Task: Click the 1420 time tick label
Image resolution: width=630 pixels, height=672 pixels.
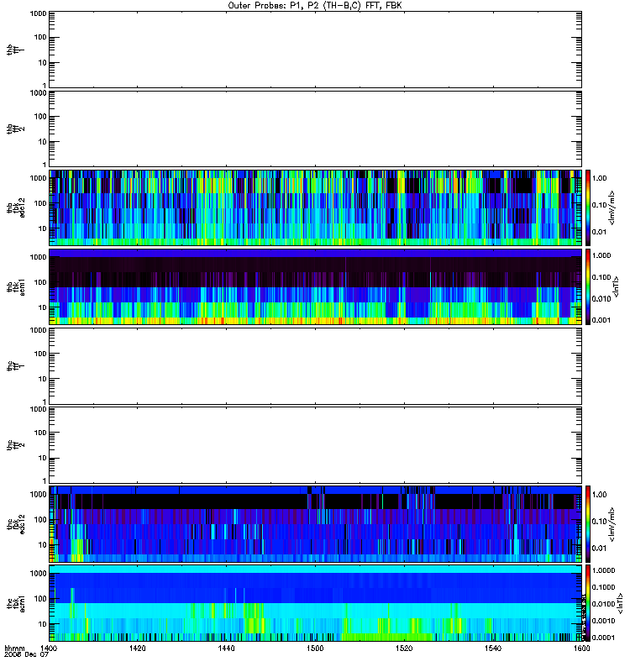Action: click(137, 648)
